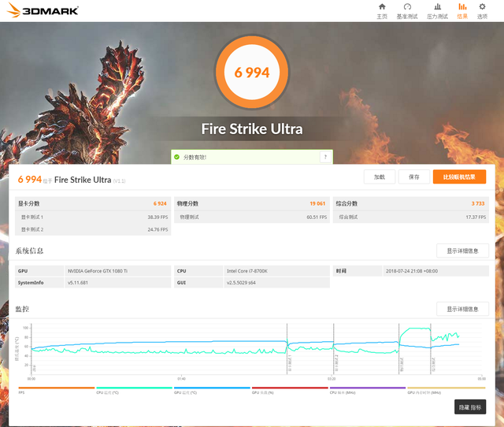Open the question mark help button
The image size is (504, 427).
[x=325, y=157]
